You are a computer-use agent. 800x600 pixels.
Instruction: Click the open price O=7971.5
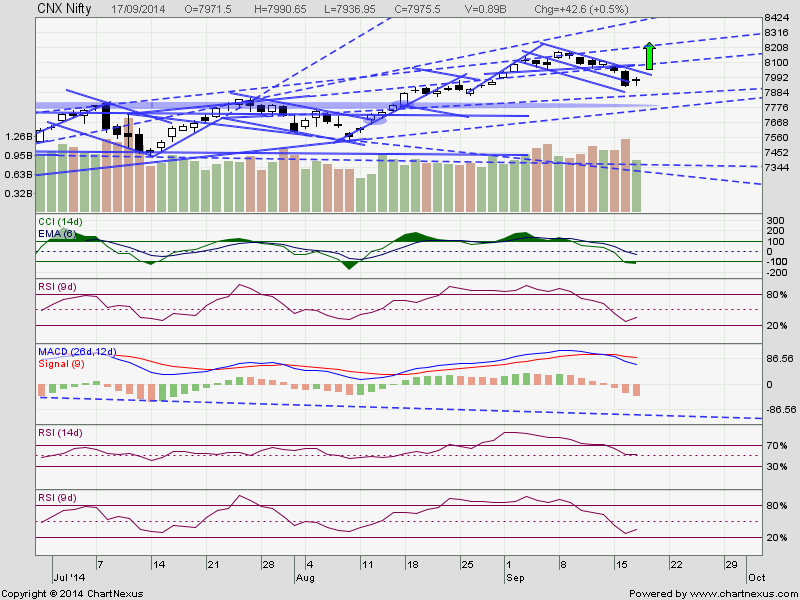pyautogui.click(x=209, y=9)
